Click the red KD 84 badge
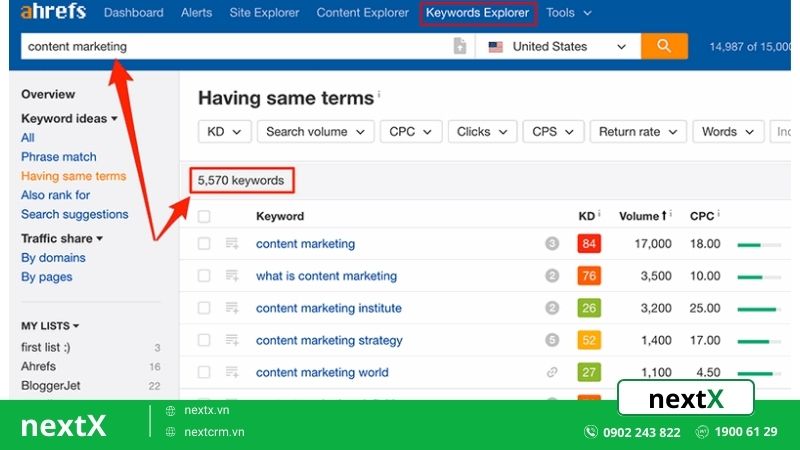 (x=589, y=243)
